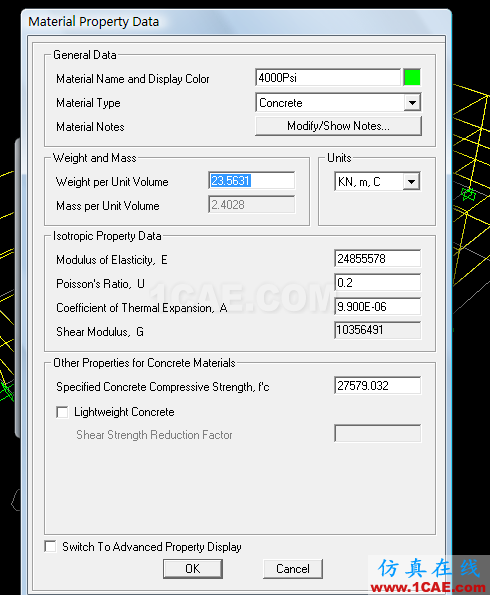490x595 pixels.
Task: Click the Material Name field 4000Psi
Action: (x=328, y=77)
